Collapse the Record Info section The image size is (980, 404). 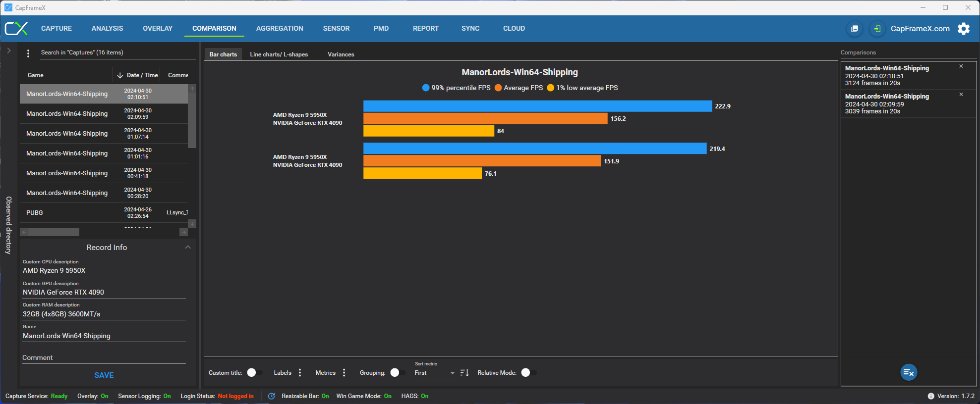[188, 247]
